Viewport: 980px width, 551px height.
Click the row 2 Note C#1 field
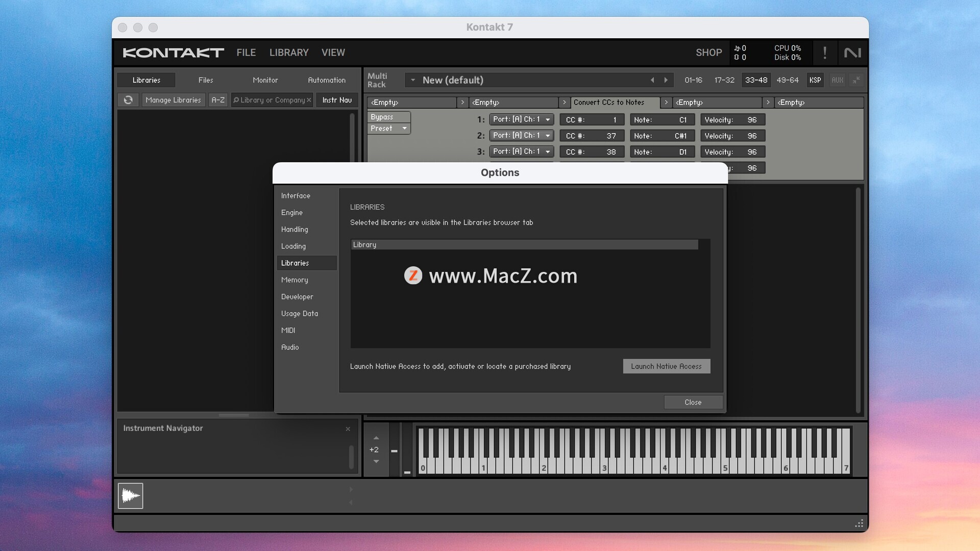coord(663,136)
